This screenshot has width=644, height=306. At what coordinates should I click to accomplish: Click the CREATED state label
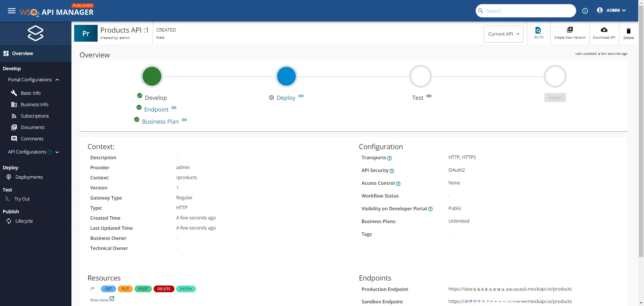(x=166, y=30)
